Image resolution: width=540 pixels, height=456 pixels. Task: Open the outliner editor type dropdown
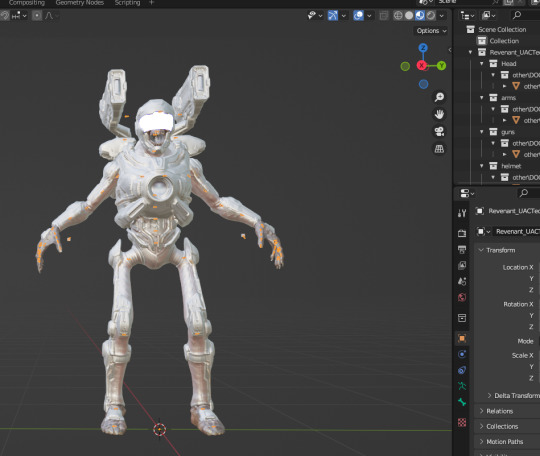[x=467, y=15]
